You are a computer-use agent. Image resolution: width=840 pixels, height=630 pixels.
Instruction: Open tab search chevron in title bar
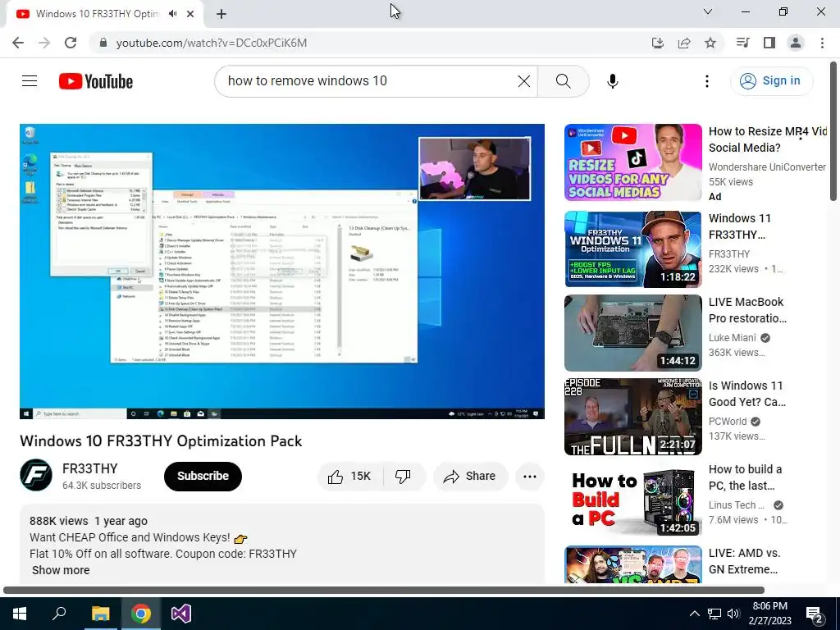(708, 11)
